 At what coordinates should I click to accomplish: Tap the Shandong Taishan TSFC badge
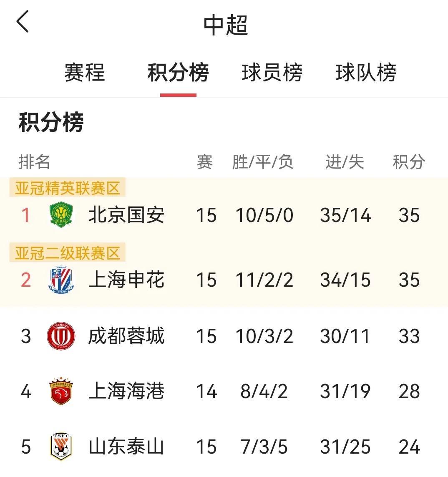[61, 446]
